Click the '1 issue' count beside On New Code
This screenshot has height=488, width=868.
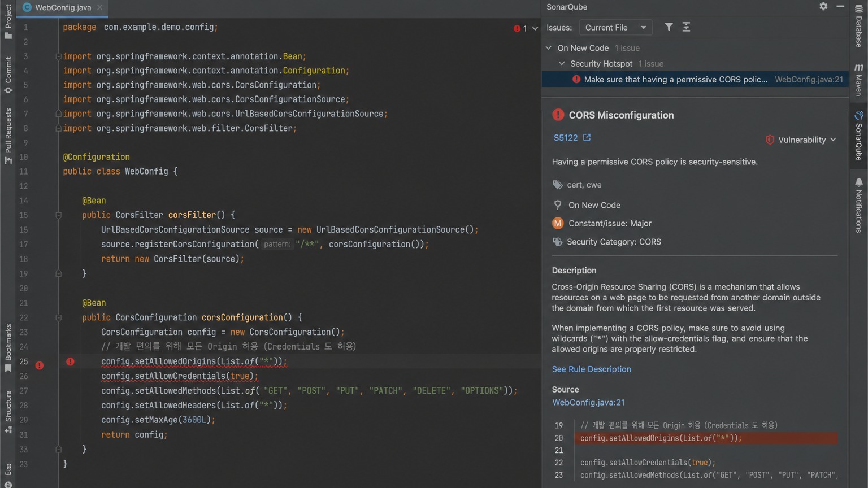[627, 48]
